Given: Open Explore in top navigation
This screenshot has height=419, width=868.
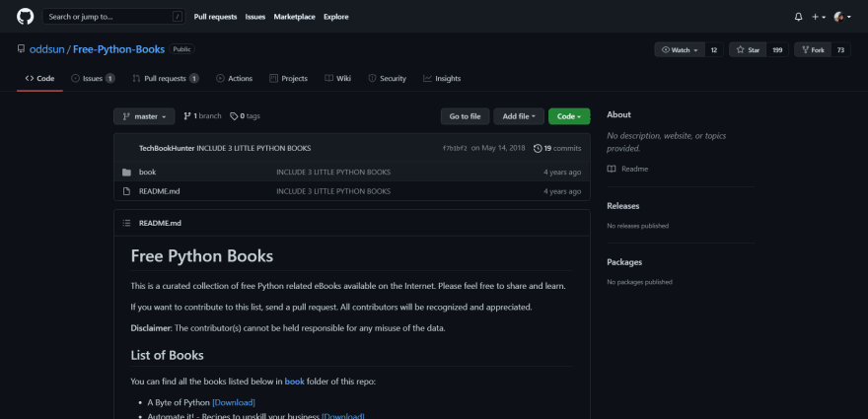Looking at the screenshot, I should [336, 17].
